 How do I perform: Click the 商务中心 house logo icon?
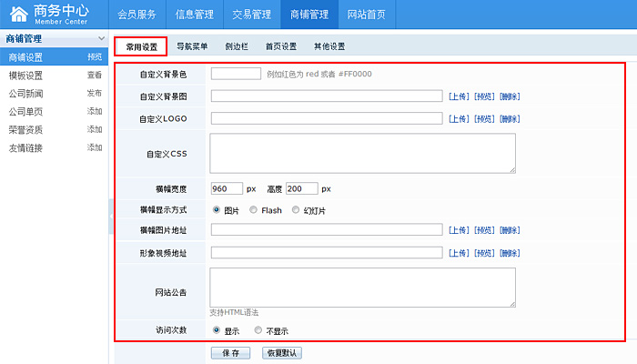coord(19,15)
